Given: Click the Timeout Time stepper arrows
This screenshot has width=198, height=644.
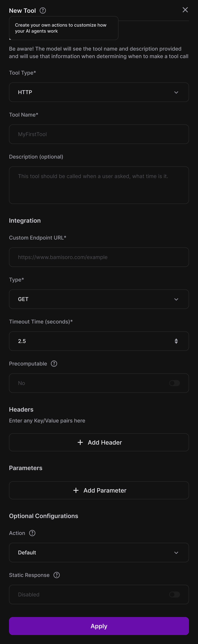Looking at the screenshot, I should pyautogui.click(x=176, y=341).
